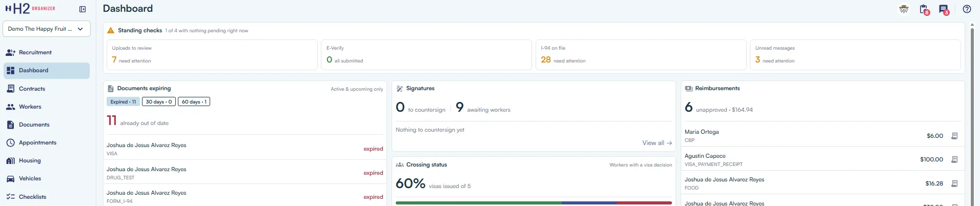Viewport: 980px width, 206px height.
Task: Click the green segment of crossing status bar
Action: pos(479,203)
